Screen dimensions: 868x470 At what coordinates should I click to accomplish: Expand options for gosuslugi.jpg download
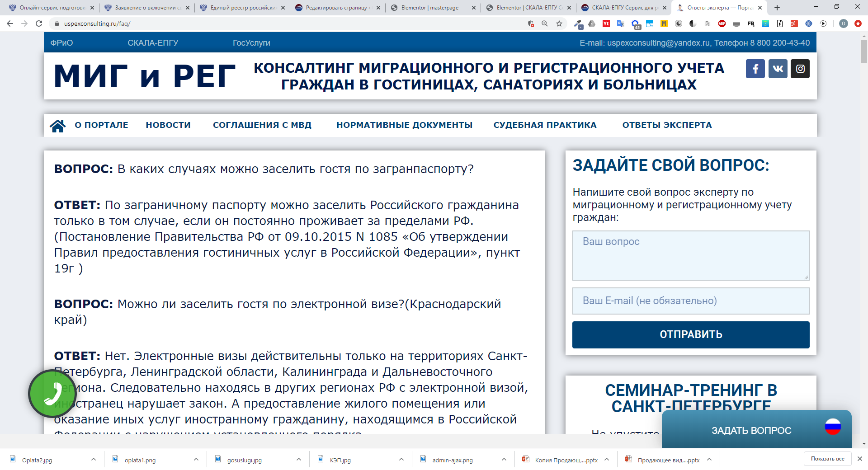[299, 459]
